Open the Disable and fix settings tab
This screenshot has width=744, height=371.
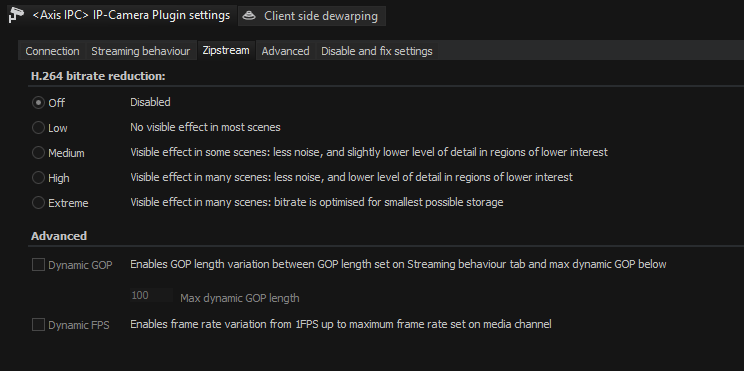(377, 51)
